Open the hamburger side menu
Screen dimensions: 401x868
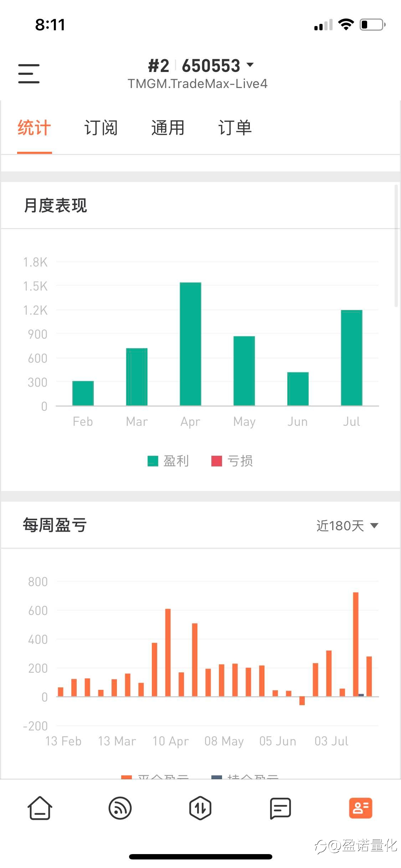coord(29,74)
